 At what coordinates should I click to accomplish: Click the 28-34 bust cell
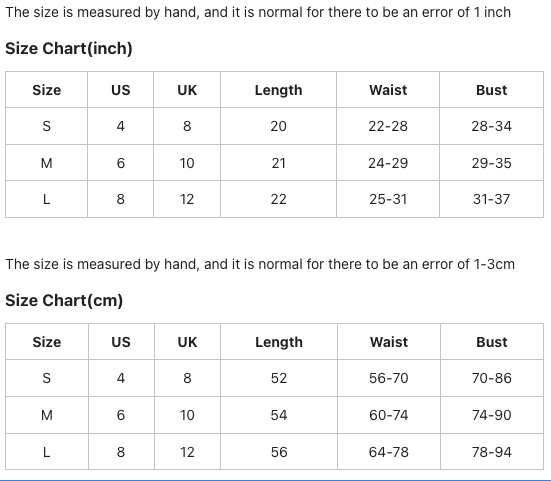[491, 126]
